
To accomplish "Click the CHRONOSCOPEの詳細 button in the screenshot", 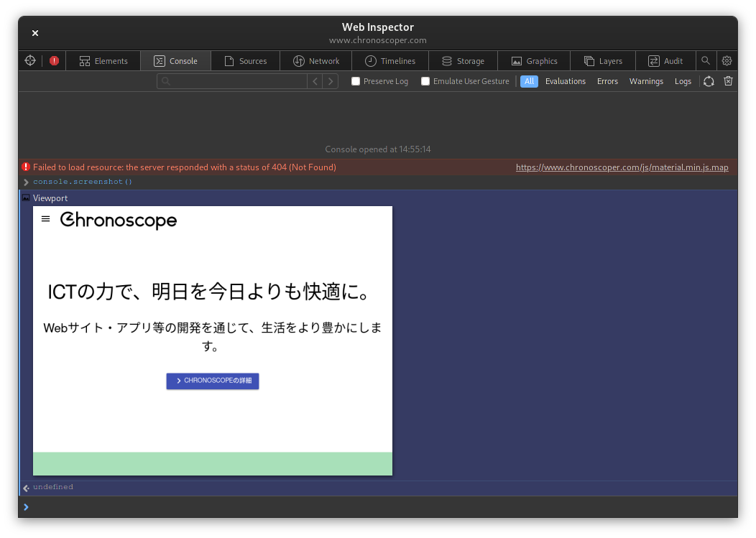I will click(212, 381).
